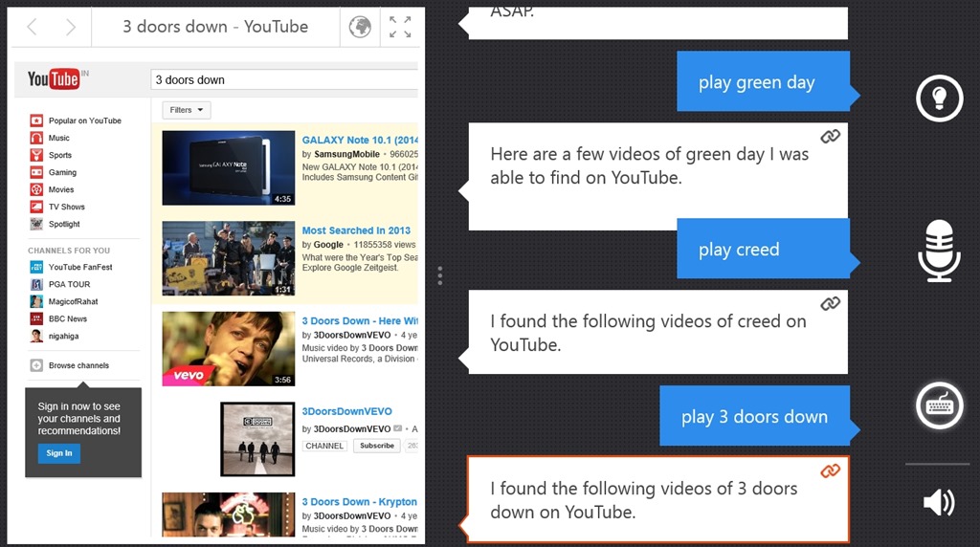Select the 'play creed' message
Viewport: 980px width, 547px height.
[763, 249]
